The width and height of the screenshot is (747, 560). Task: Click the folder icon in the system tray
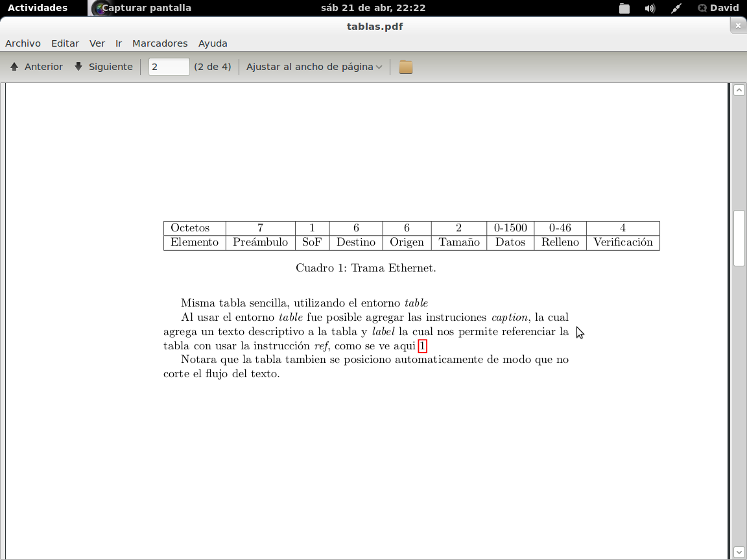[x=624, y=8]
